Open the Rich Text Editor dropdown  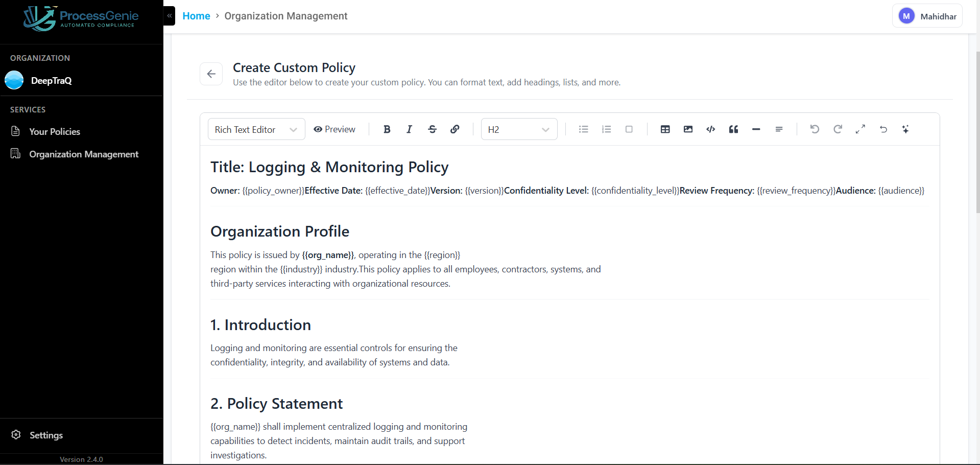(x=256, y=129)
